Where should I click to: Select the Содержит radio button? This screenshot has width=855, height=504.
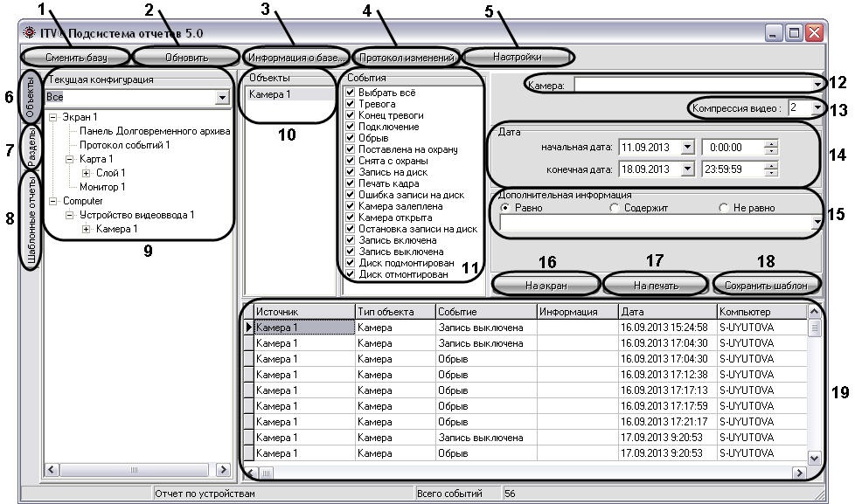click(x=614, y=208)
